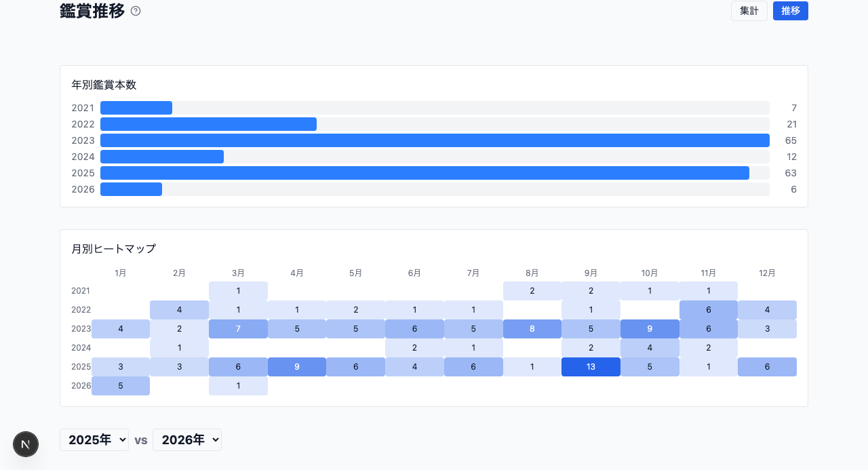Open the 2026年 comparison year dropdown
Image resolution: width=868 pixels, height=470 pixels.
click(187, 440)
